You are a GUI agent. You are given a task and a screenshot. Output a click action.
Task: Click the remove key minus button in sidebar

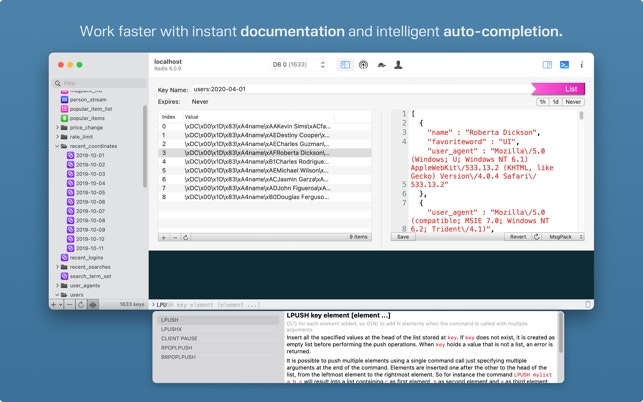coord(69,305)
